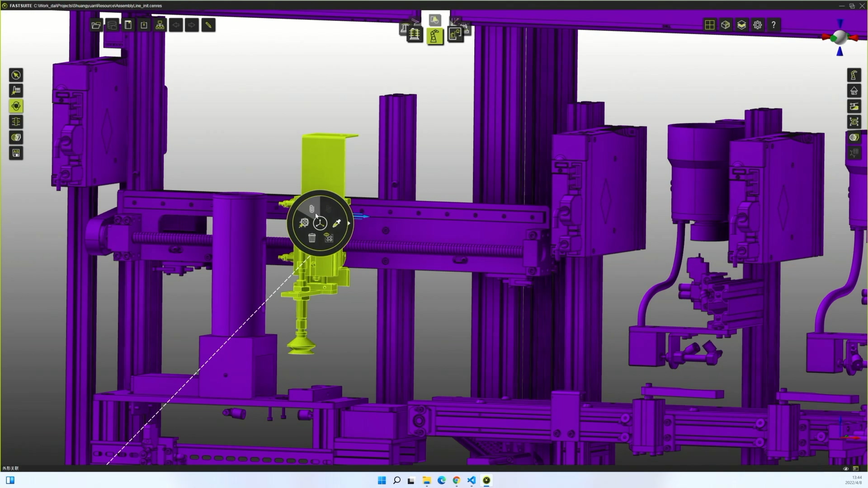Viewport: 868px width, 488px height.
Task: Click the hierarchy tree icon in toolbar
Action: click(x=160, y=25)
